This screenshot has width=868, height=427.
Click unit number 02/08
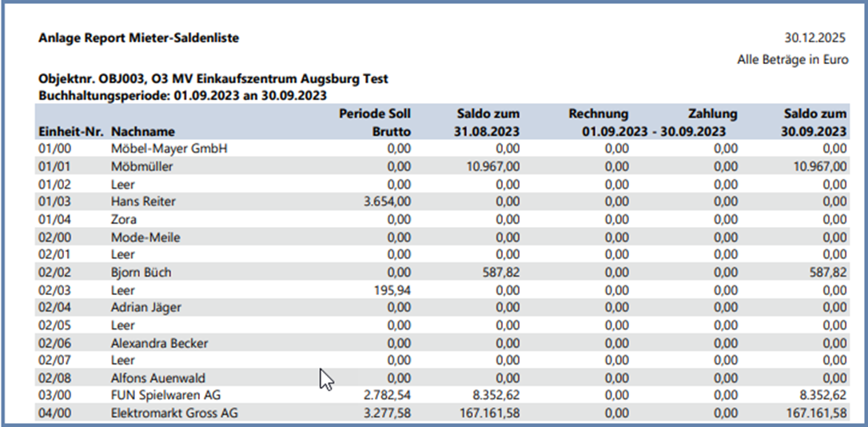point(52,377)
